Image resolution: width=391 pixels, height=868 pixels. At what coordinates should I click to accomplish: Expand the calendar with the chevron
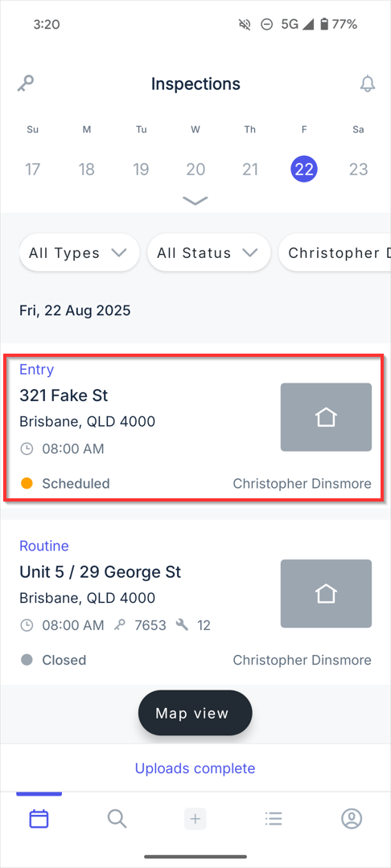[x=195, y=200]
